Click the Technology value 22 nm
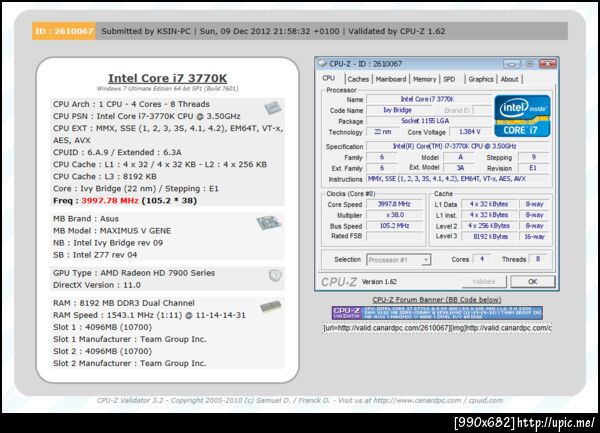 point(383,132)
